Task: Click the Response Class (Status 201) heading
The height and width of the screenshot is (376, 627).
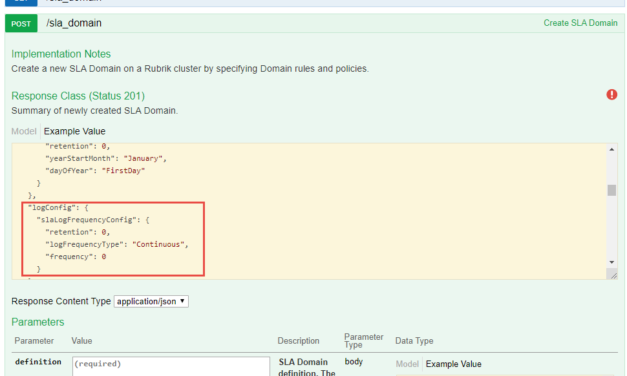Action: click(78, 96)
